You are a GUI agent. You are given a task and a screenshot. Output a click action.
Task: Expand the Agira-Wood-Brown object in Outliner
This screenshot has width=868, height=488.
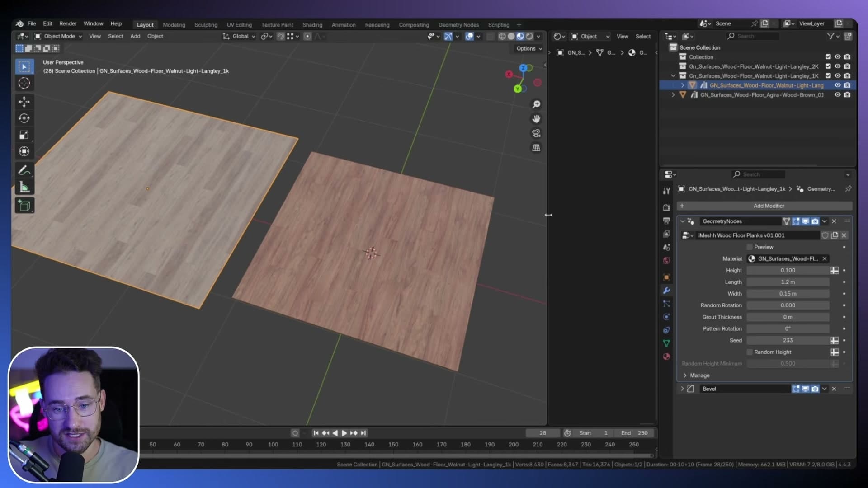click(x=673, y=95)
